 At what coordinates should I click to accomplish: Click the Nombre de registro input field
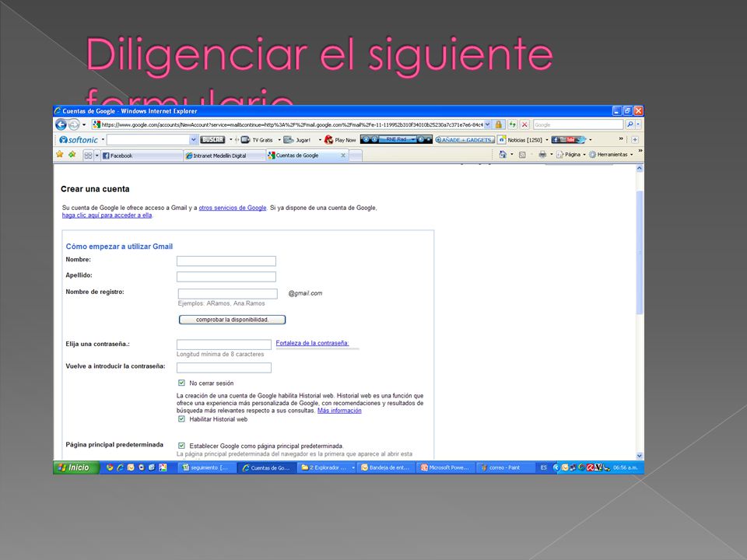tap(228, 294)
